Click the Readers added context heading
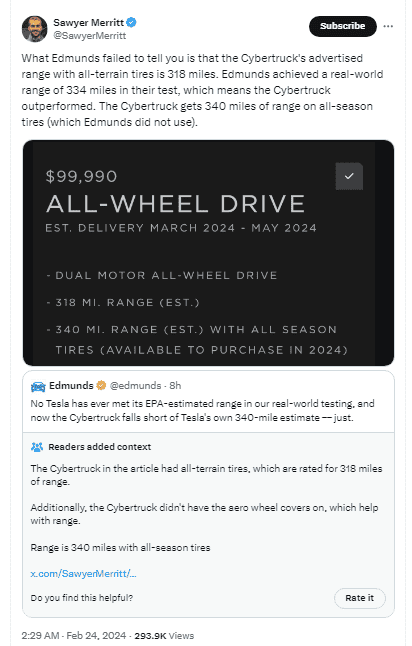Viewport: 412px width, 646px height. (x=100, y=447)
